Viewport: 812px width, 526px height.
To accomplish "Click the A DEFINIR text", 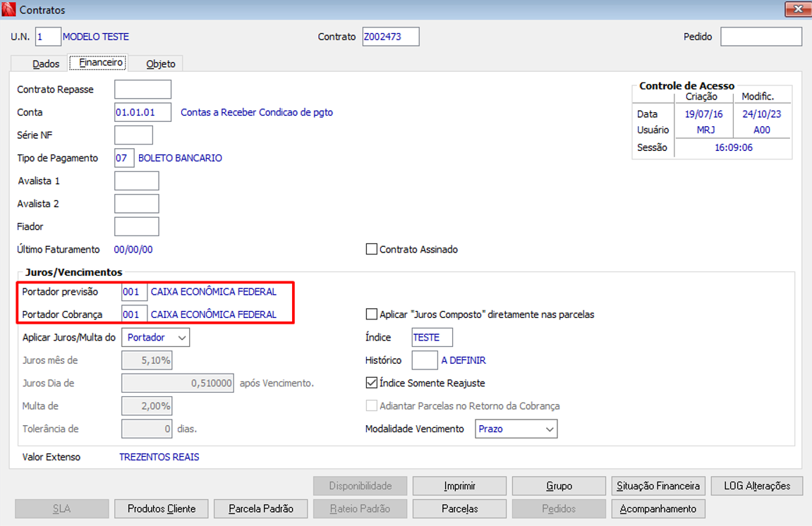I will pos(463,360).
